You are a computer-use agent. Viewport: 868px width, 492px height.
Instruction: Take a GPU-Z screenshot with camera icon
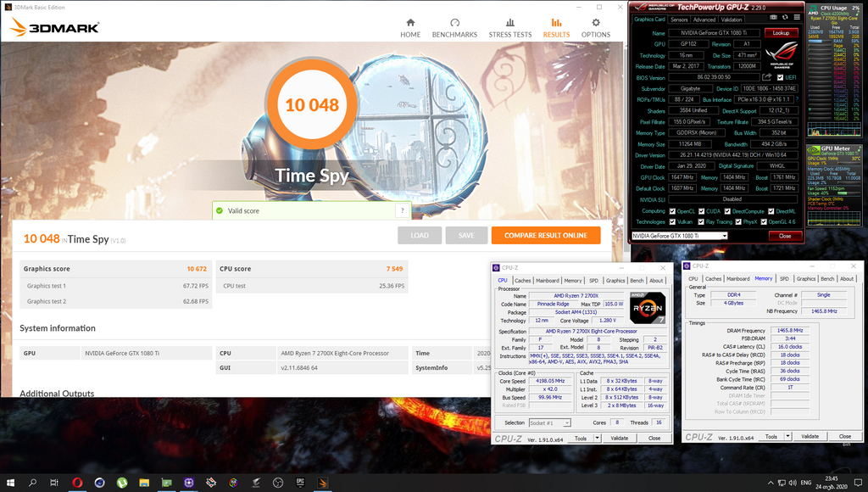pyautogui.click(x=773, y=17)
